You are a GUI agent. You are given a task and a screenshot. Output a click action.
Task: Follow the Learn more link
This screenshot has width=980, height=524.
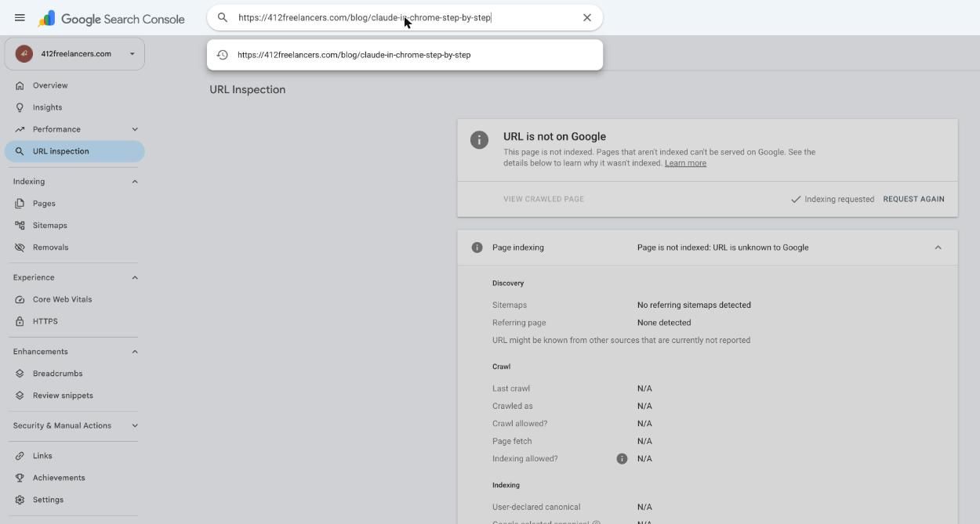pos(685,163)
